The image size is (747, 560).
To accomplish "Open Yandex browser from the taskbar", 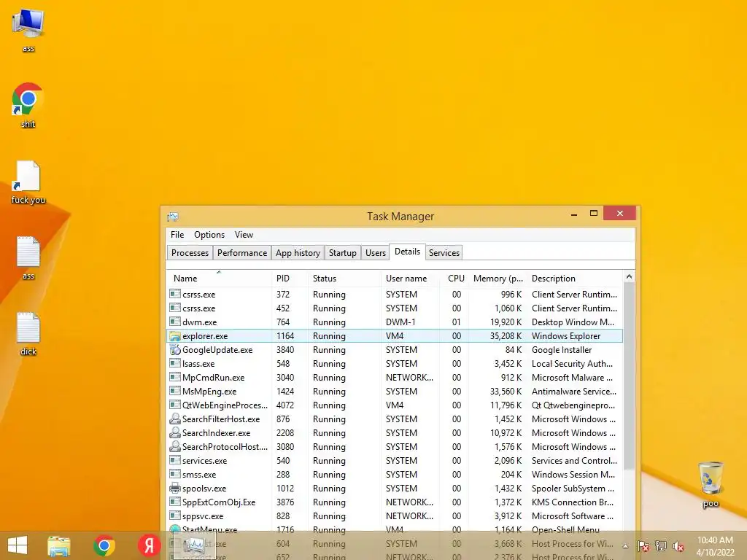I will tap(149, 545).
